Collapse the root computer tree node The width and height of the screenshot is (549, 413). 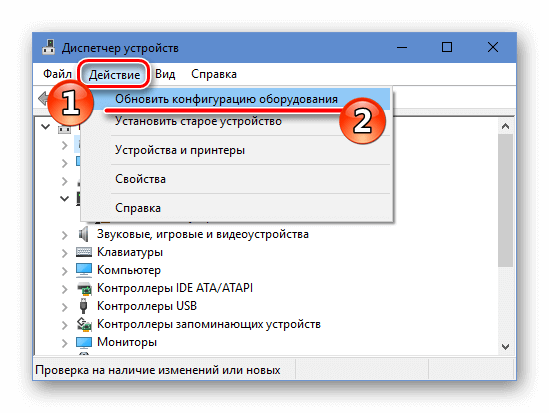[x=46, y=126]
